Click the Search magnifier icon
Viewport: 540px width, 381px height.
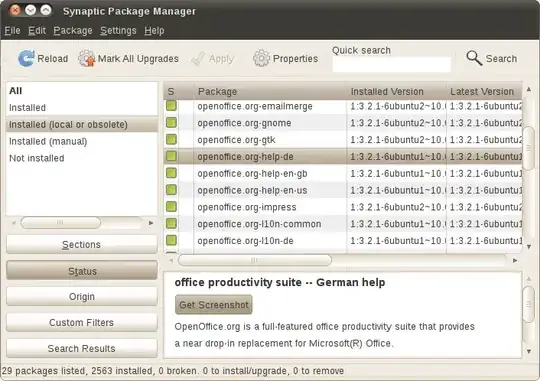coord(474,58)
